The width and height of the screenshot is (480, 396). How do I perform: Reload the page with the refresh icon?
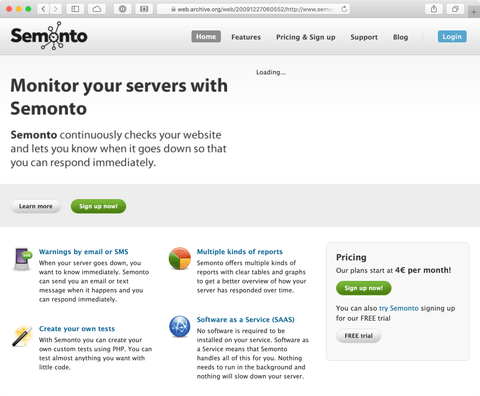click(344, 9)
